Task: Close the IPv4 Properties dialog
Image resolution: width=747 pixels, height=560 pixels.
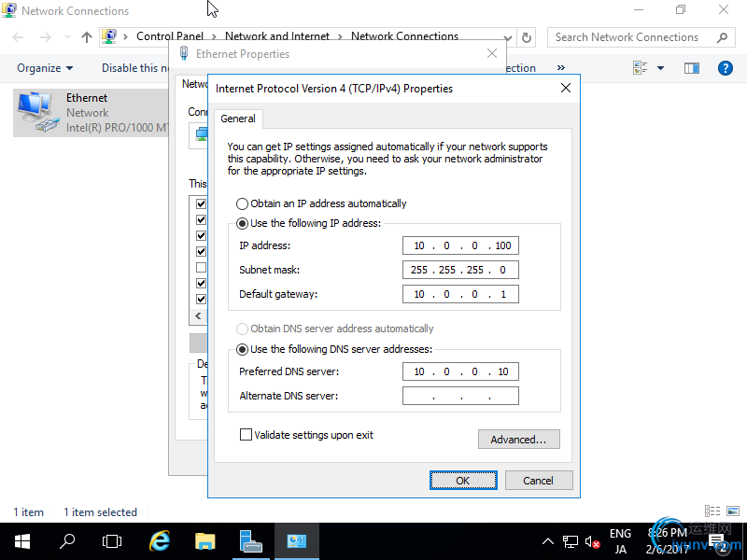Action: [x=566, y=88]
